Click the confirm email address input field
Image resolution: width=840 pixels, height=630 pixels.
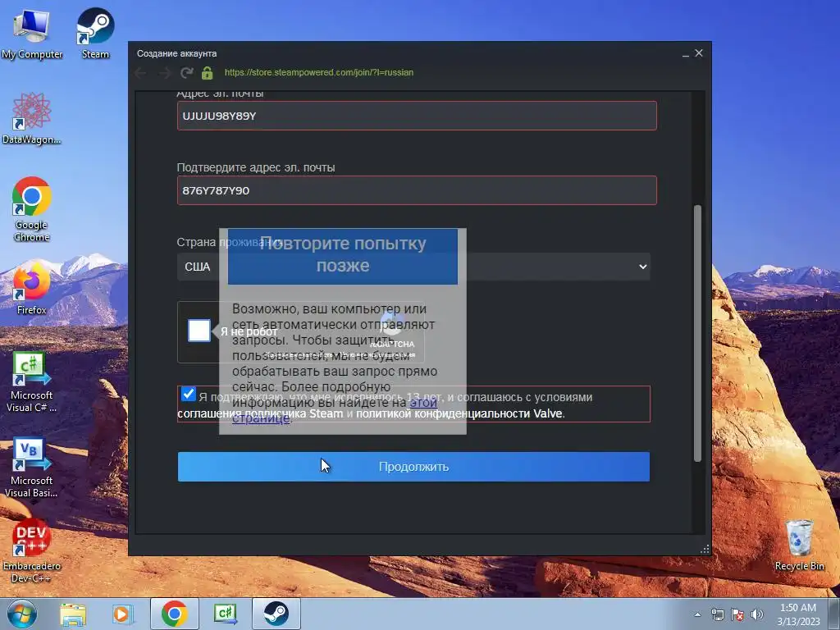tap(417, 190)
